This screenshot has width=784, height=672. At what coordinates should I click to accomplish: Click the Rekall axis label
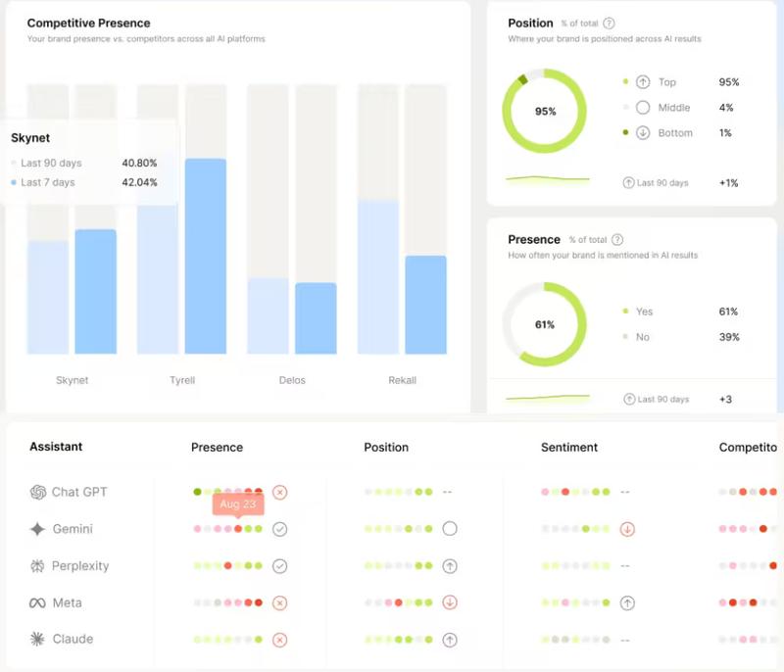tap(403, 380)
